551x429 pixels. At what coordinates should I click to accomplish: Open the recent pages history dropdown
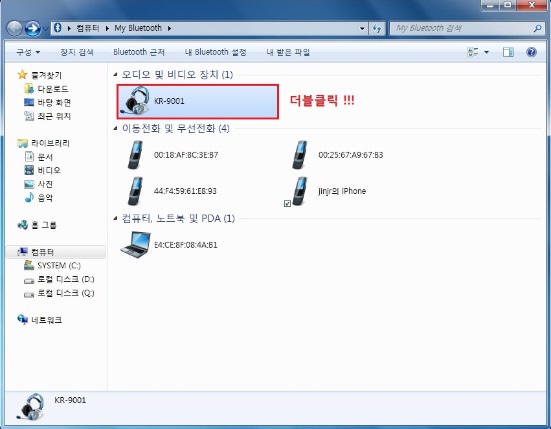click(45, 29)
